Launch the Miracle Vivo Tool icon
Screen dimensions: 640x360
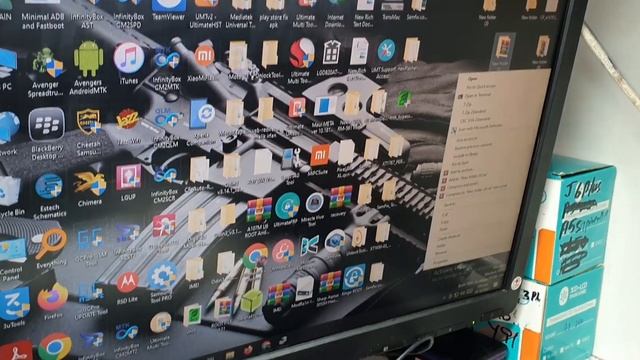click(314, 203)
